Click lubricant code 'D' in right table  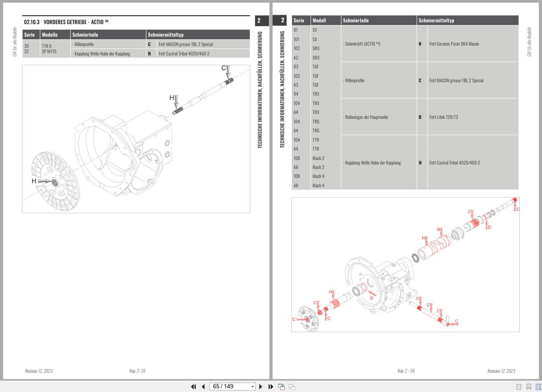pos(420,117)
